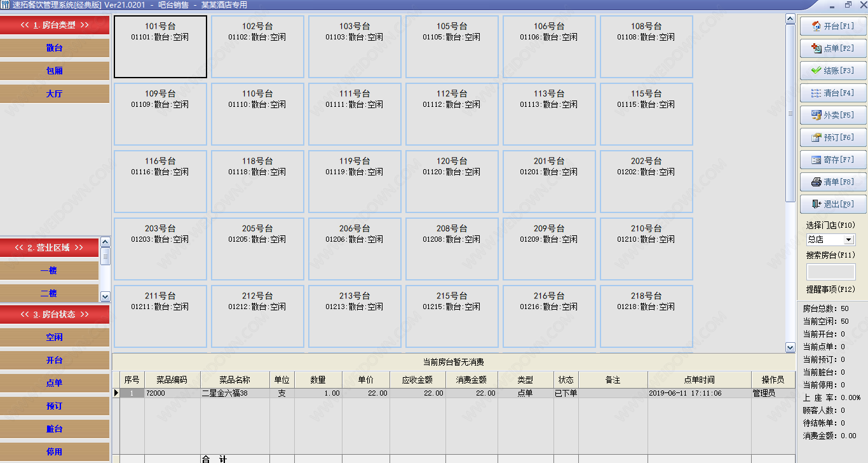The height and width of the screenshot is (463, 868).
Task: Click the 房台总数: 50 statistic
Action: point(825,308)
